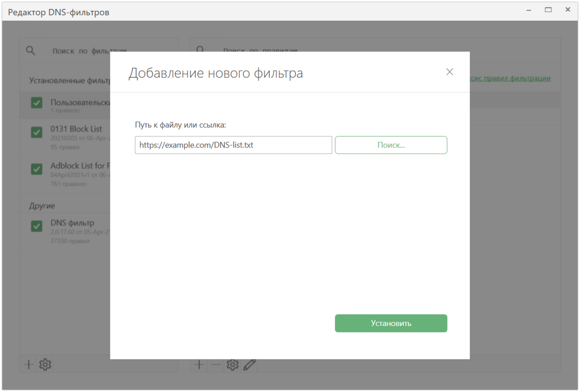Image resolution: width=580 pixels, height=392 pixels.
Task: Toggle the Adblock List checkbox
Action: (37, 169)
